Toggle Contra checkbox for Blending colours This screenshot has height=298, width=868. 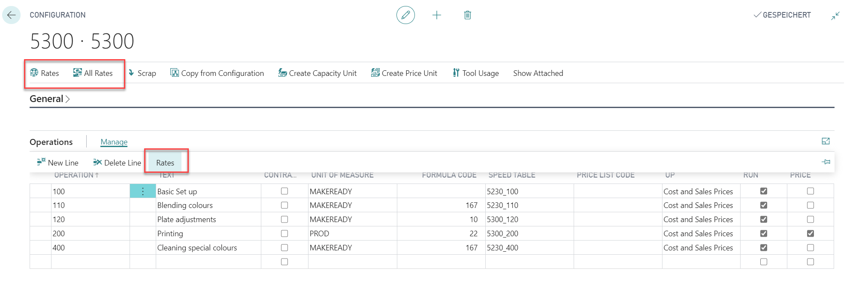pyautogui.click(x=284, y=205)
